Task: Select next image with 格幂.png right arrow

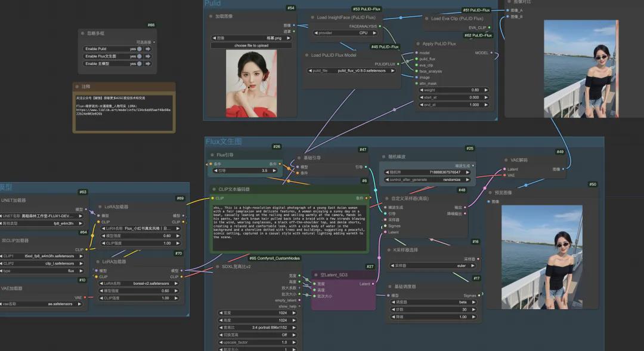Action: tap(289, 38)
